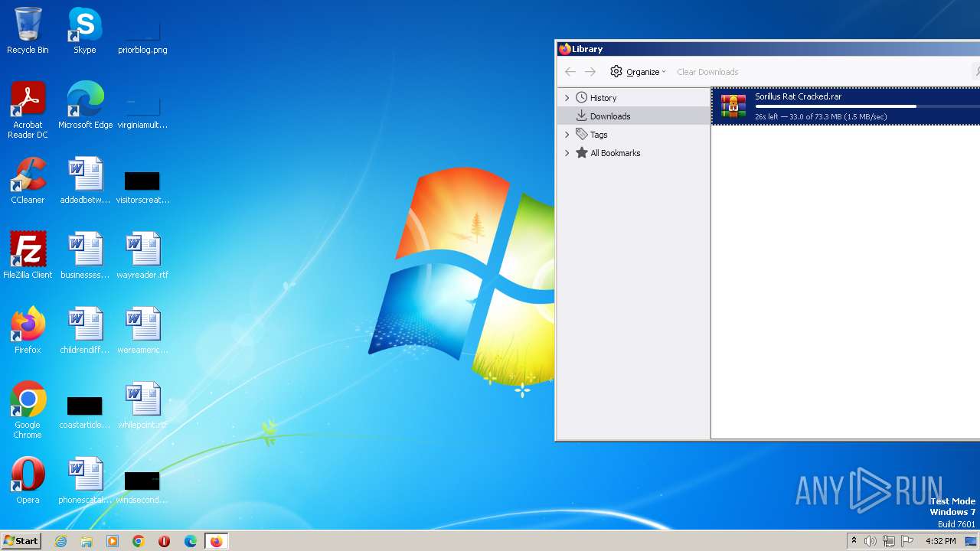
Task: Launch Firefox from desktop shortcut
Action: (28, 331)
